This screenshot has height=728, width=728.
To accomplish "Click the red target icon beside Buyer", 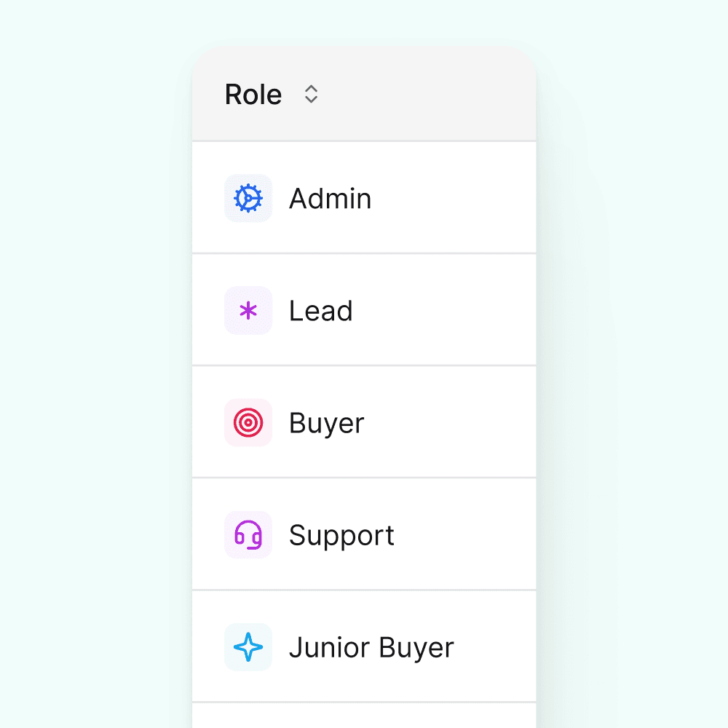I will point(248,422).
